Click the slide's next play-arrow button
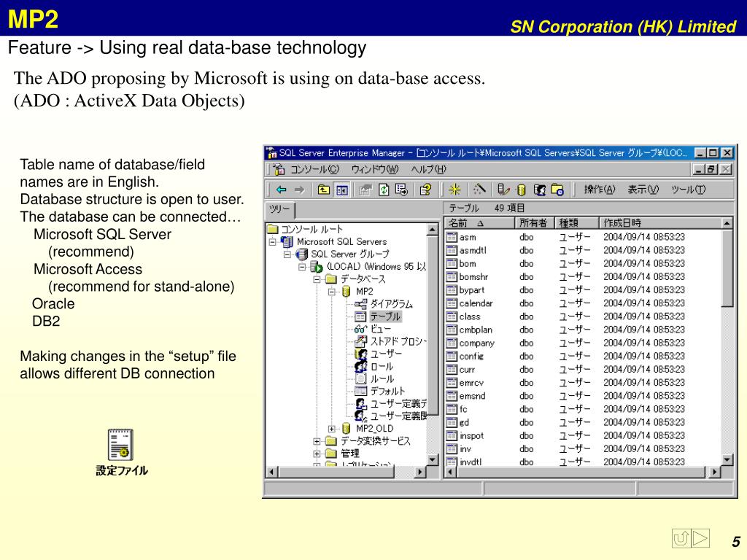The height and width of the screenshot is (560, 747). click(700, 539)
